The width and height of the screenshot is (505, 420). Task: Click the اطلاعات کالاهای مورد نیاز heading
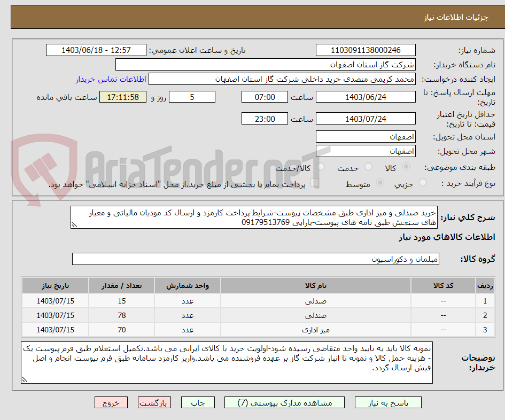point(447,237)
